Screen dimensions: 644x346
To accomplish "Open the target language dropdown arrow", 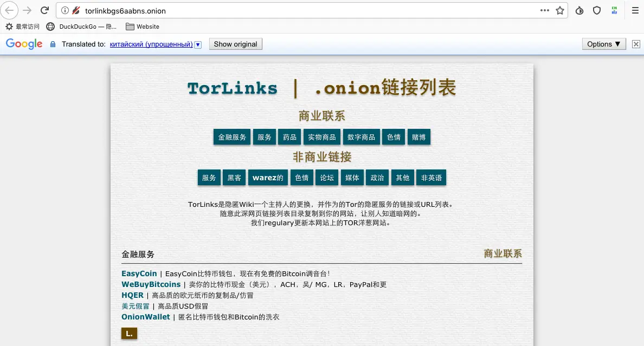I will coord(198,44).
